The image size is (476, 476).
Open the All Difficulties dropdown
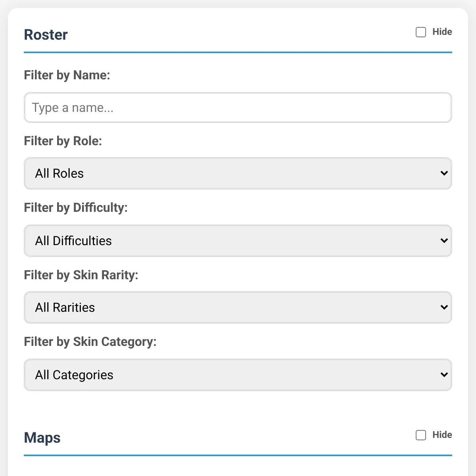[x=238, y=241]
